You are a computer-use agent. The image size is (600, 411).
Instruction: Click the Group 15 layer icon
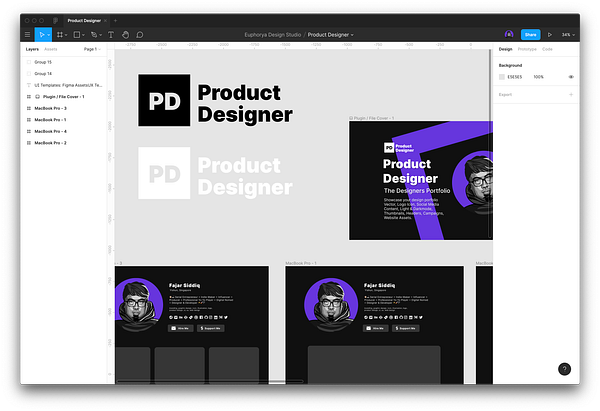29,62
